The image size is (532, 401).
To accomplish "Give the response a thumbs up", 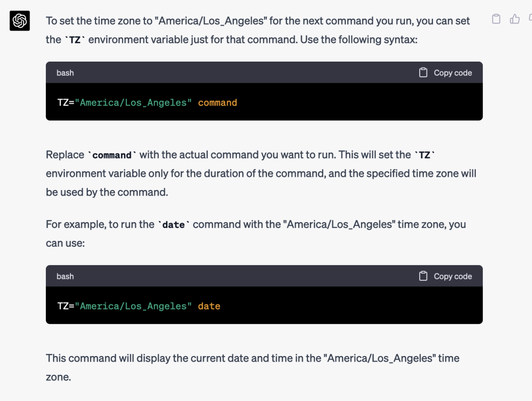I will tap(515, 19).
